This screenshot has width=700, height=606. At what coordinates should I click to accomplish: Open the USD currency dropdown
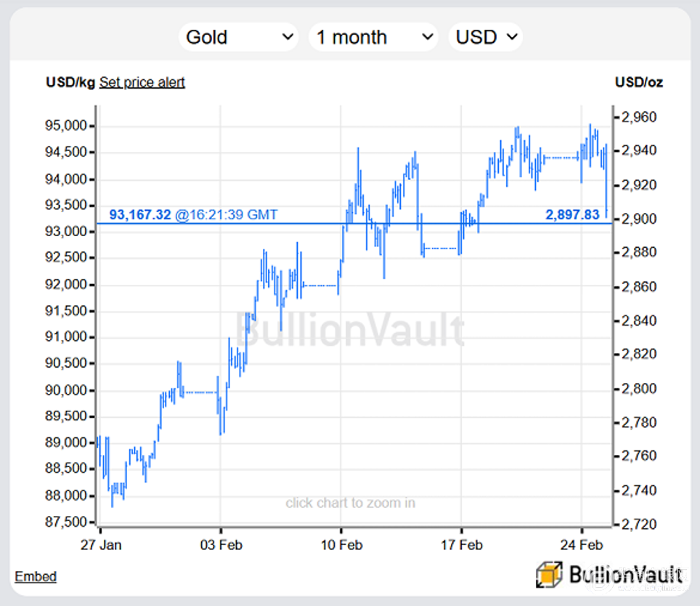pos(486,37)
